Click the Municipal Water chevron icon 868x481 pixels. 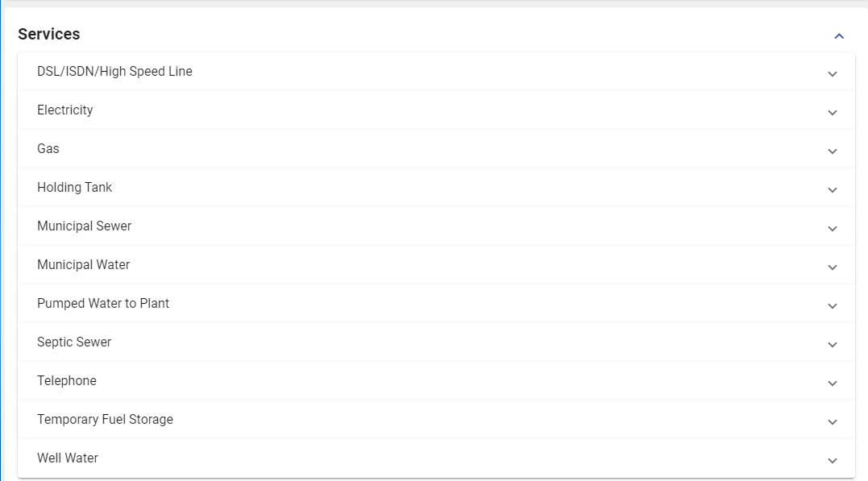pyautogui.click(x=833, y=267)
